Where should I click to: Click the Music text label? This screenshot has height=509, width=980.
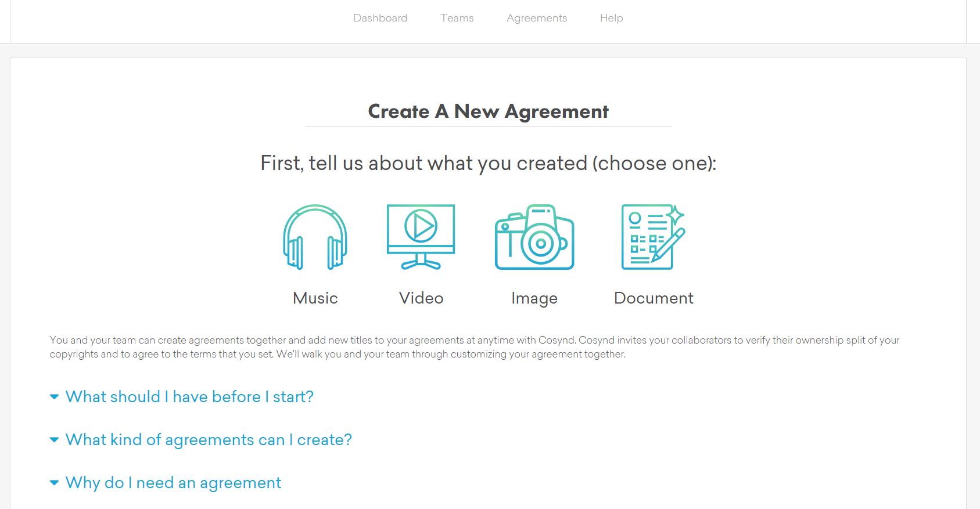coord(315,298)
